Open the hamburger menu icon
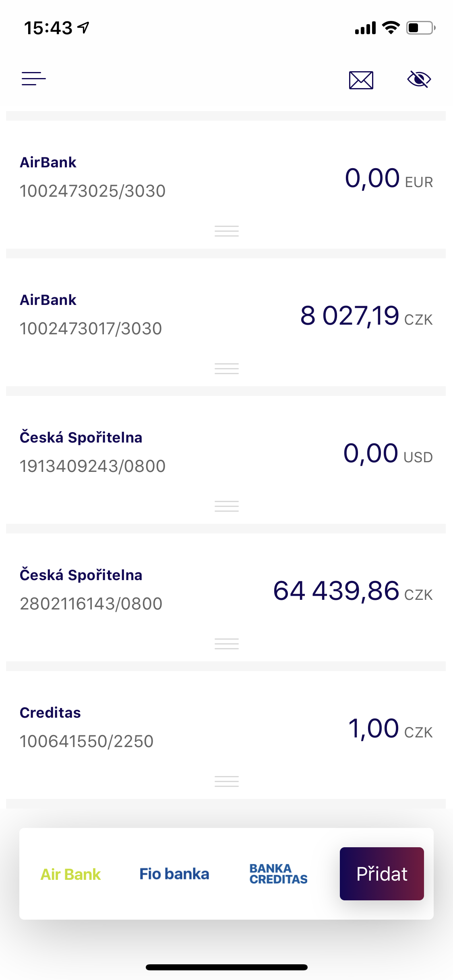 [x=34, y=79]
